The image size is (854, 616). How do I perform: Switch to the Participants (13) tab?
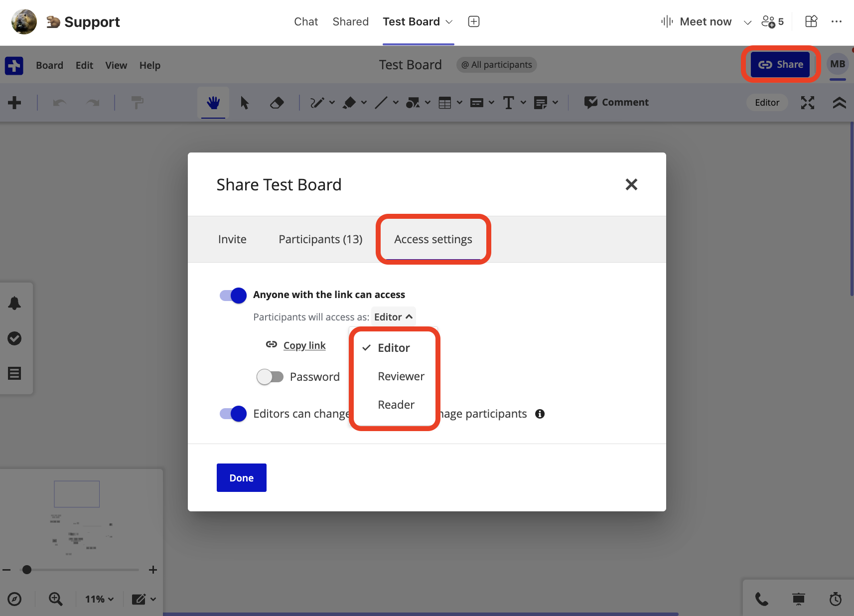[320, 239]
